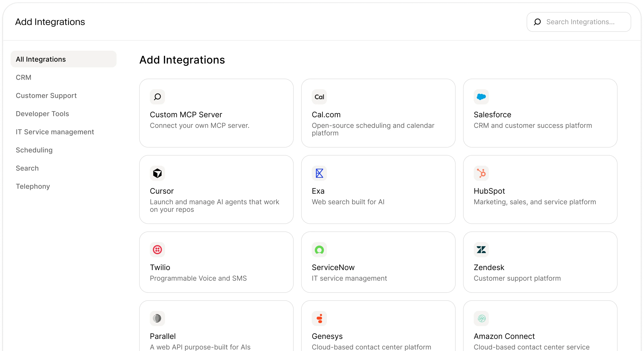Click the Salesforce cloud logo icon
This screenshot has width=644, height=351.
click(x=481, y=97)
